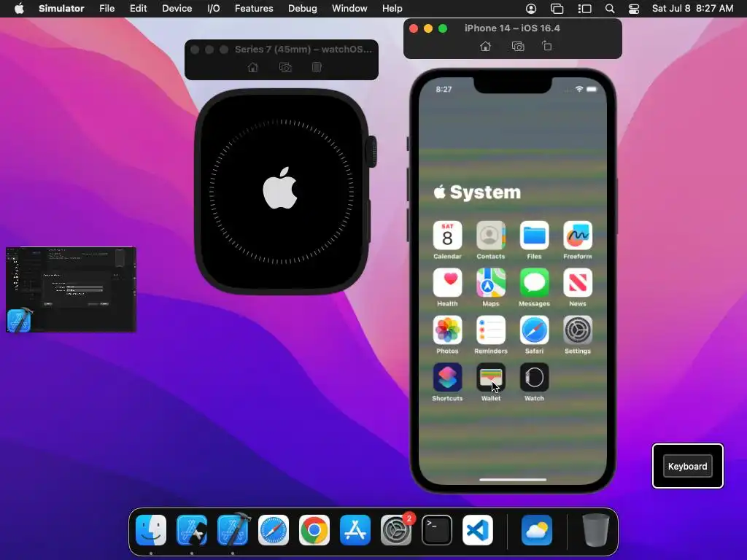Launch the Files app on iPhone
The image size is (747, 560).
pyautogui.click(x=534, y=236)
